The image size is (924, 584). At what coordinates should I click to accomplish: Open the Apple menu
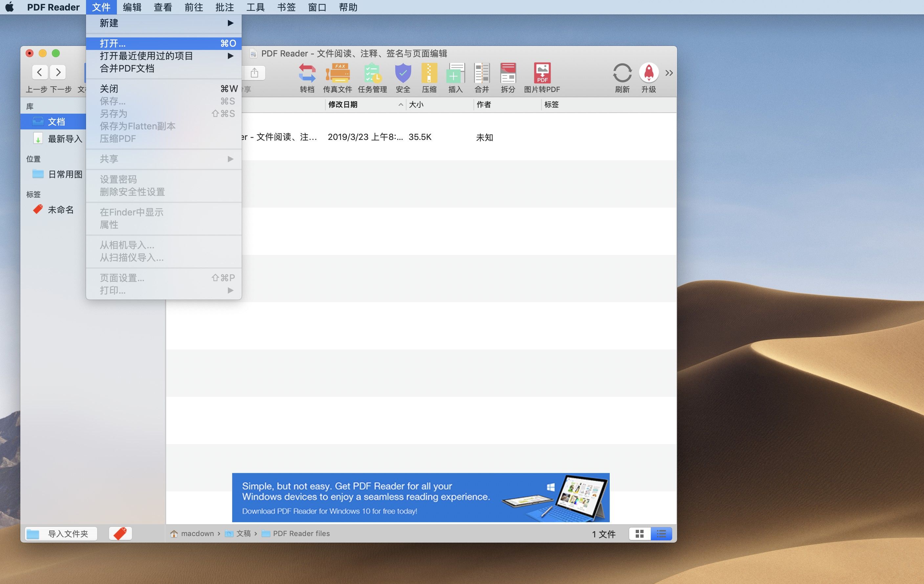coord(10,7)
